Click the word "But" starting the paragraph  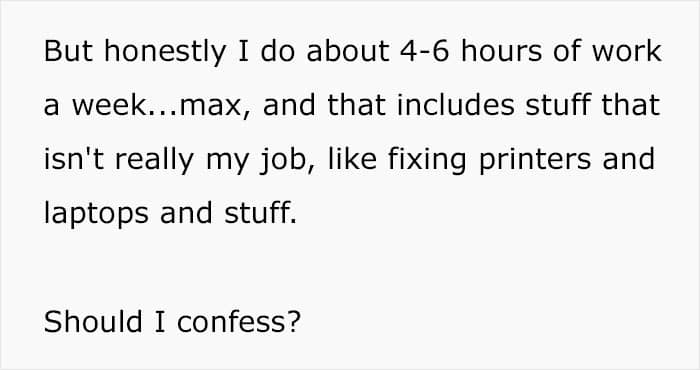click(68, 51)
